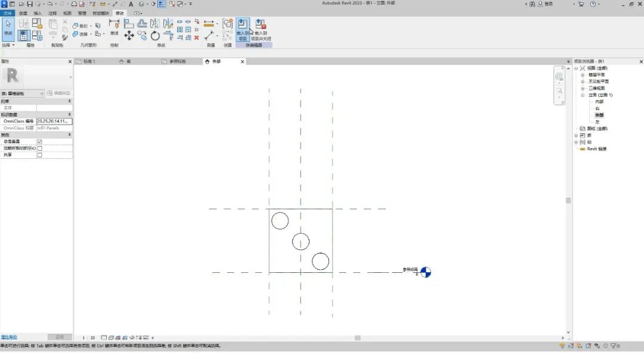Close the active elevation view tab
The height and width of the screenshot is (363, 644).
[242, 61]
